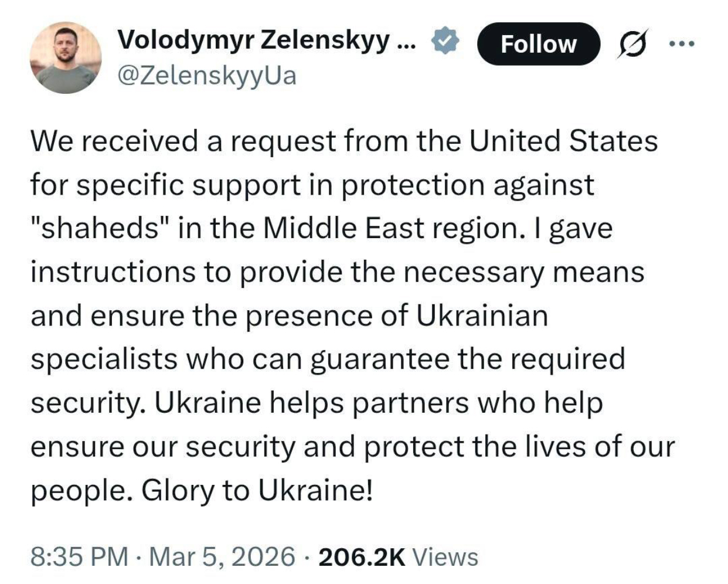
Task: Tap the verification badge beside the name
Action: 445,40
